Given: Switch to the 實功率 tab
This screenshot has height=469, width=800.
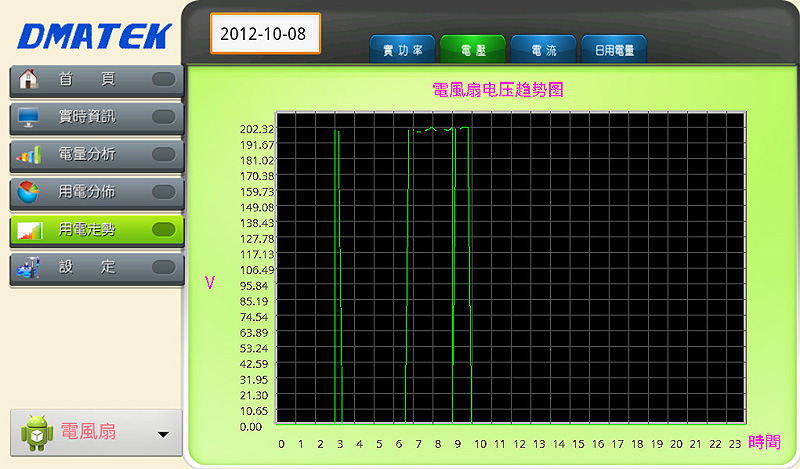Looking at the screenshot, I should pos(403,48).
